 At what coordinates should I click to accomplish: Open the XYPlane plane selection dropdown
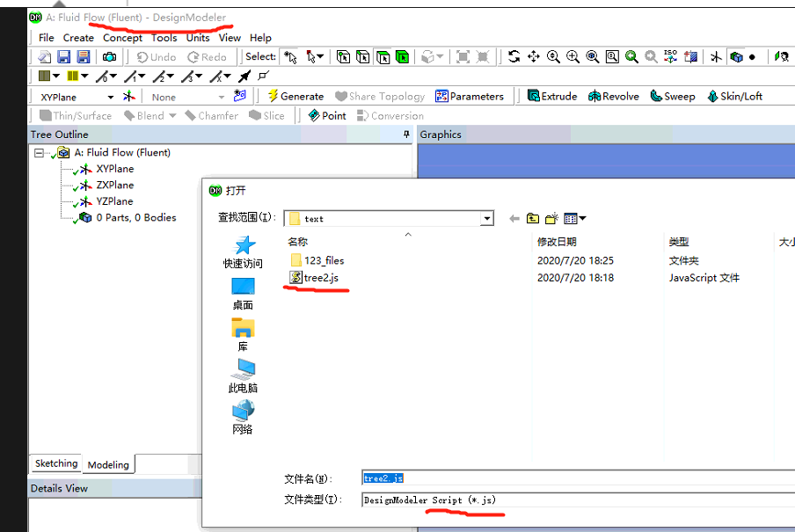coord(111,97)
